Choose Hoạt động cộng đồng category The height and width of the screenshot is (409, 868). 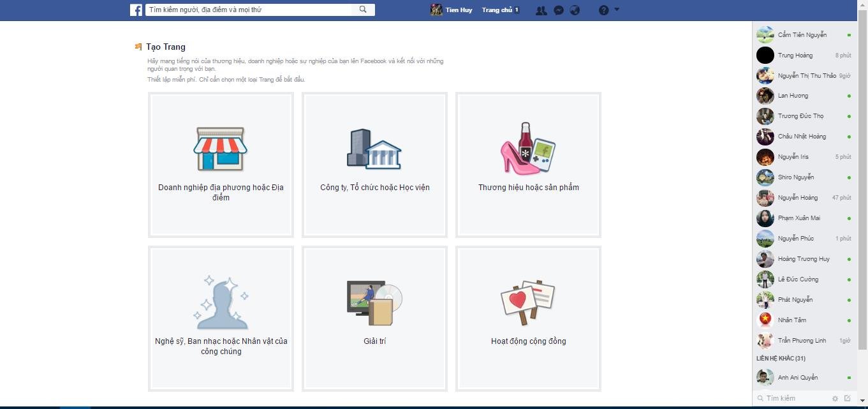pos(528,318)
